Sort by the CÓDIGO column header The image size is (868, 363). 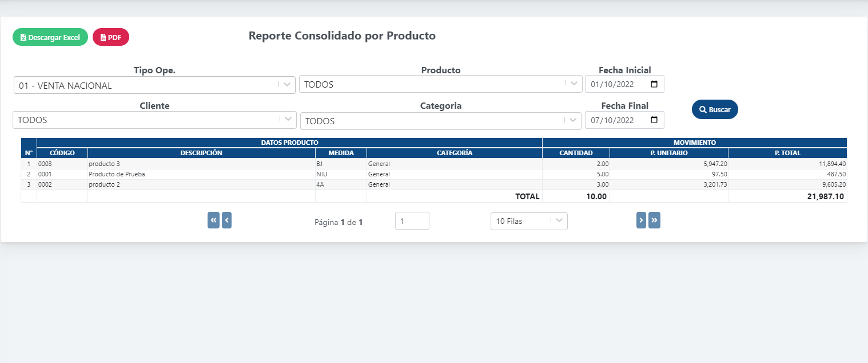pos(62,153)
